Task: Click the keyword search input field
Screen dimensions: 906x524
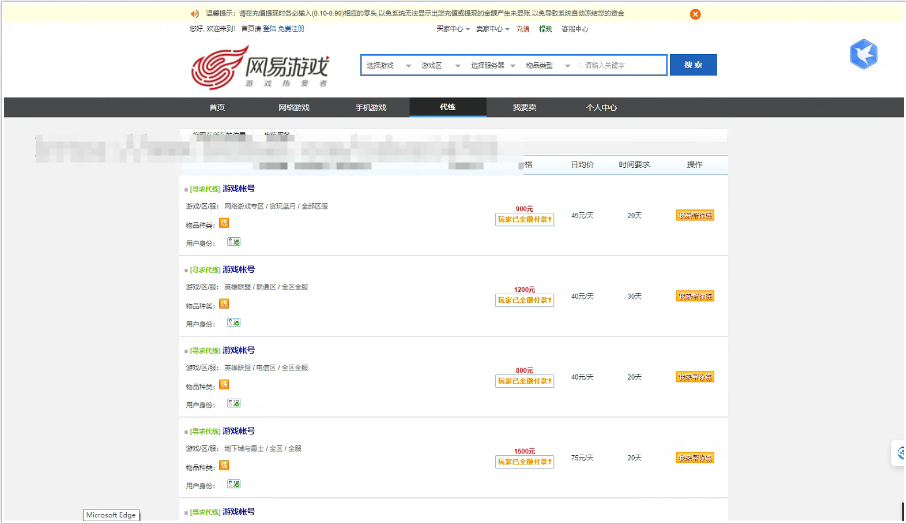Action: click(x=620, y=65)
